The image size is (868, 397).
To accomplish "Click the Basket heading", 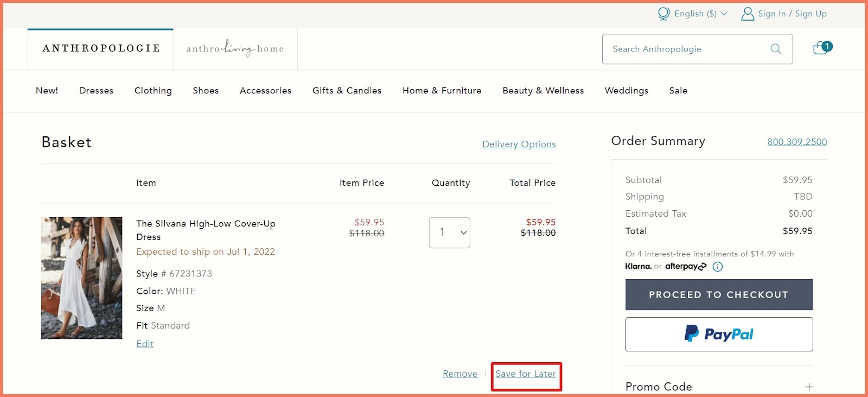I will pyautogui.click(x=66, y=142).
